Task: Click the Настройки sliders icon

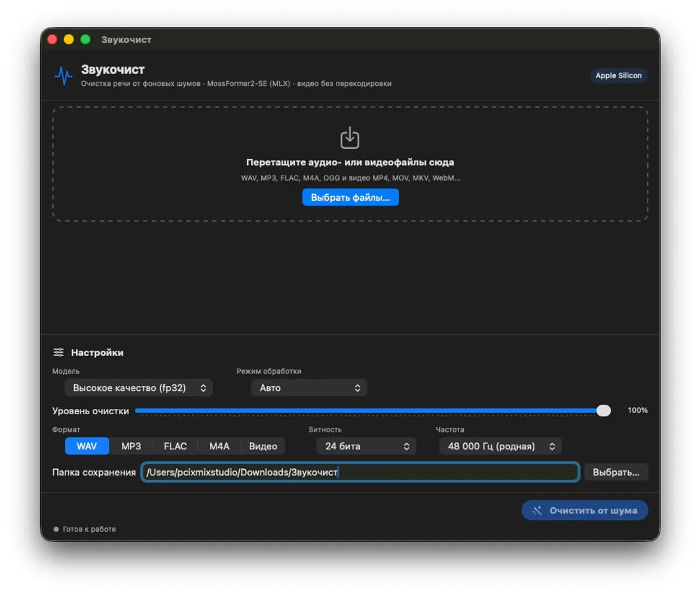Action: (x=58, y=352)
